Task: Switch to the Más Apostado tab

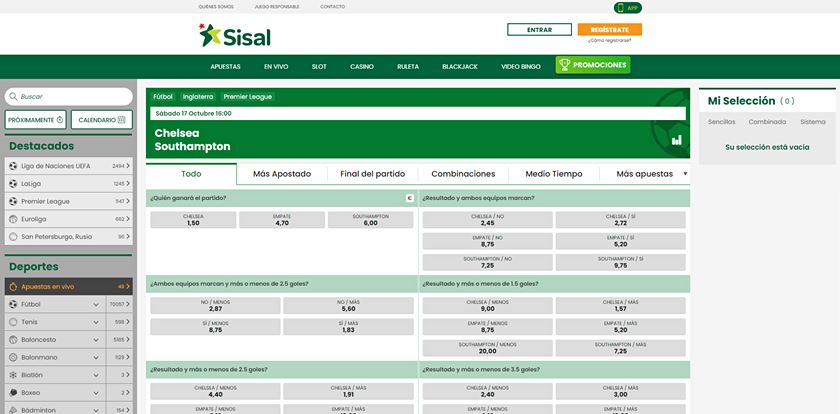Action: click(282, 174)
